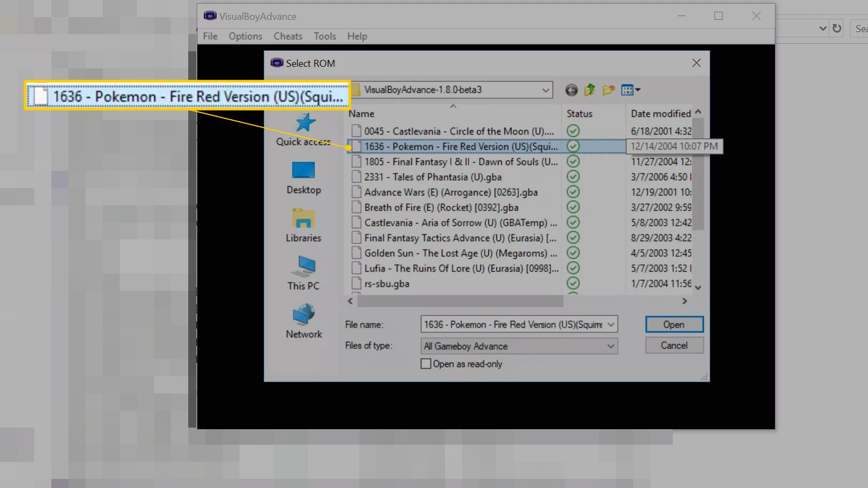This screenshot has width=868, height=488.
Task: Open Libraries location
Action: [303, 226]
